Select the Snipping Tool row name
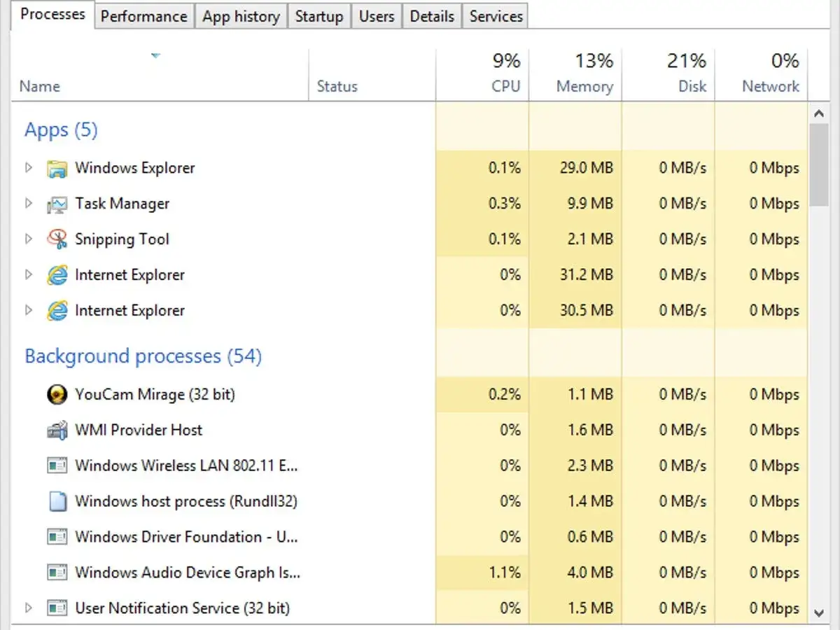The image size is (840, 630). 122,239
